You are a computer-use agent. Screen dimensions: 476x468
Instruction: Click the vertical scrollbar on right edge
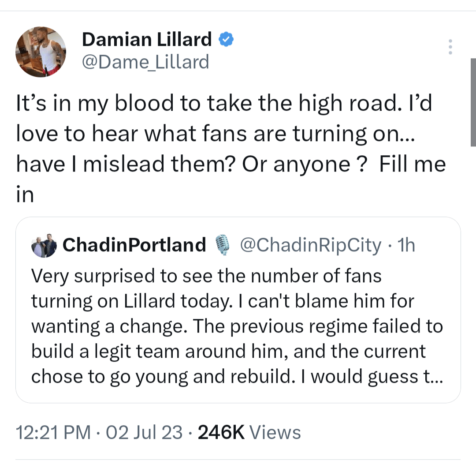[x=473, y=101]
